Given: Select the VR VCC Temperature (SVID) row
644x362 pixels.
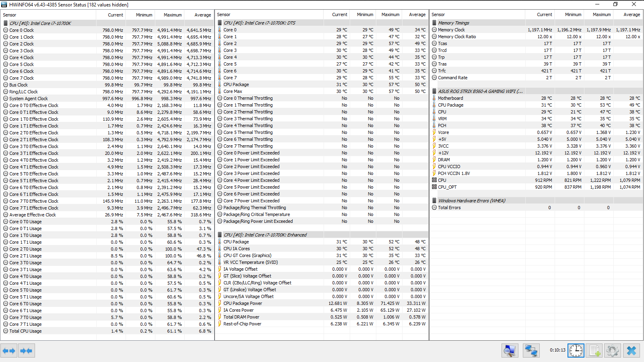Looking at the screenshot, I should 322,262.
